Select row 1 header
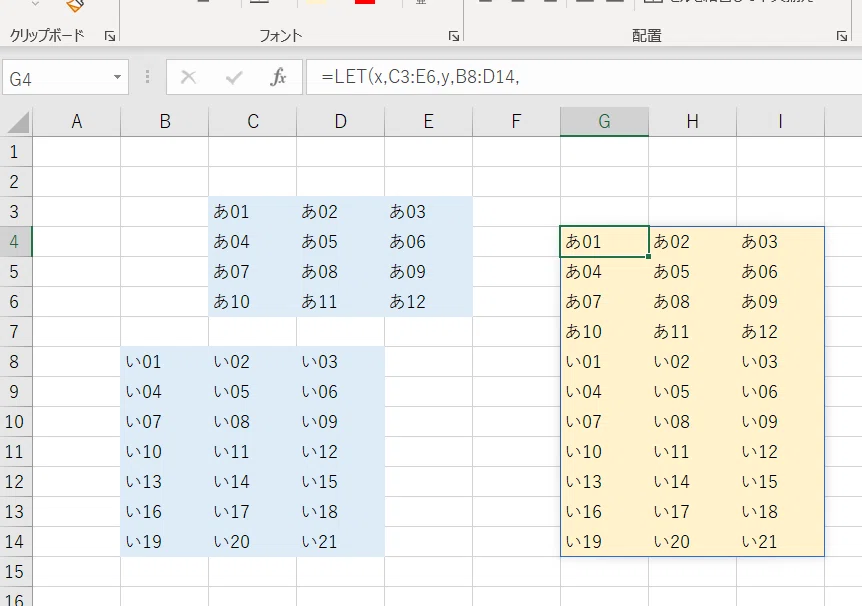 click(x=16, y=152)
